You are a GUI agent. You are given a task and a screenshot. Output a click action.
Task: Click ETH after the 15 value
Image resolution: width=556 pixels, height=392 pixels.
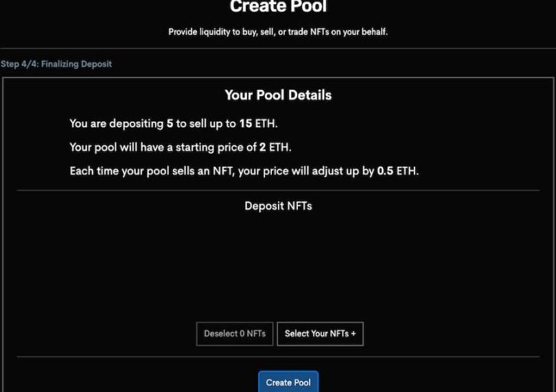tap(266, 124)
